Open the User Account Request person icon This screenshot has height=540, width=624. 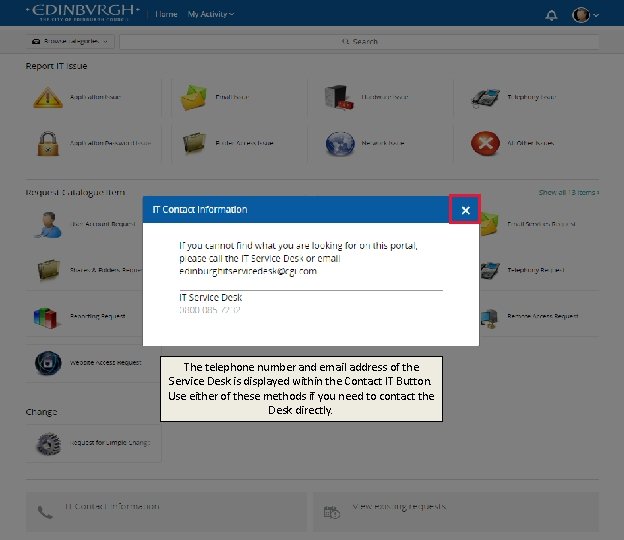pos(48,225)
